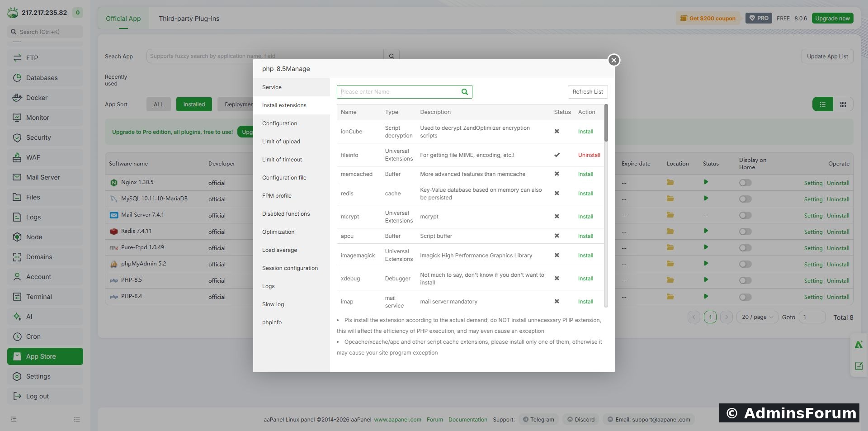Click Redis running status play icon
The width and height of the screenshot is (868, 431).
coord(706,231)
